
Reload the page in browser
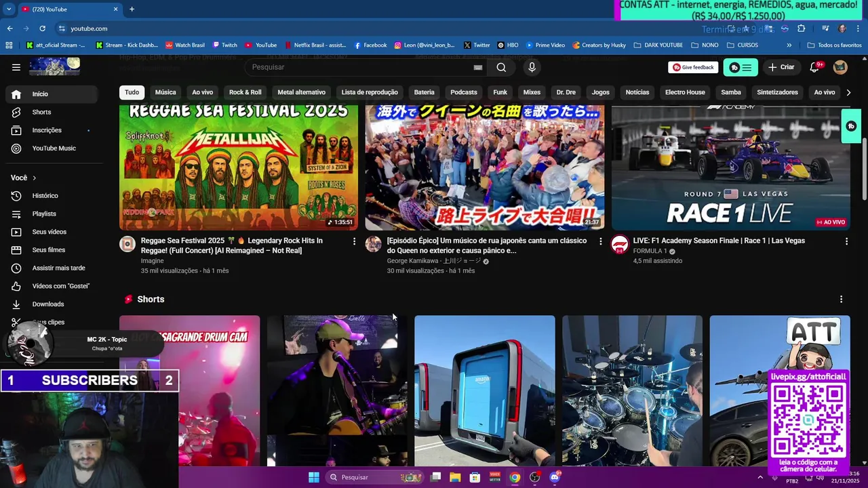click(42, 28)
